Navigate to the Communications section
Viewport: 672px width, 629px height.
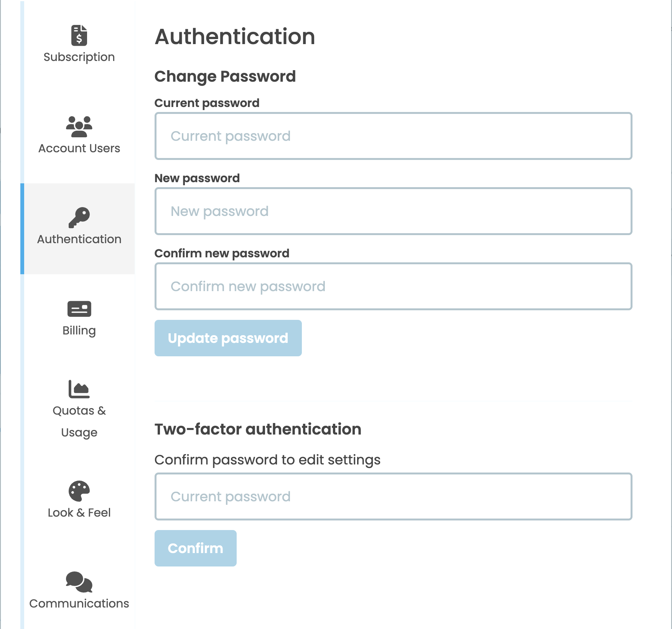[x=79, y=592]
